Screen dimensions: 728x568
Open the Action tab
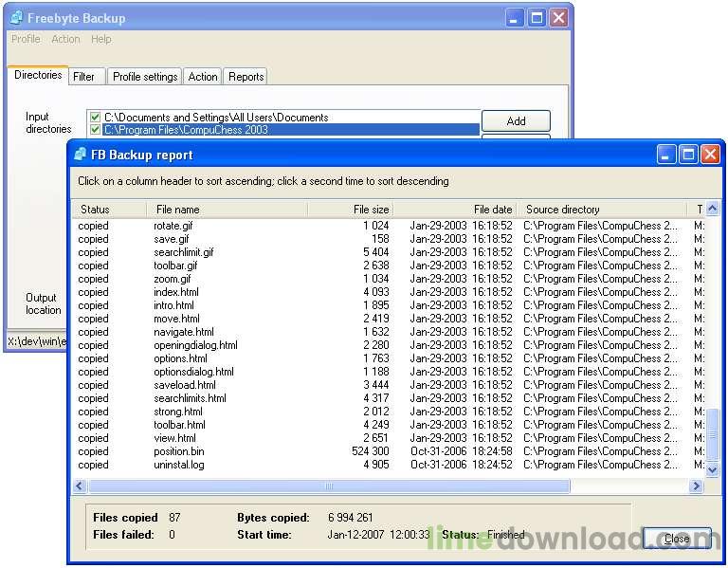click(203, 77)
